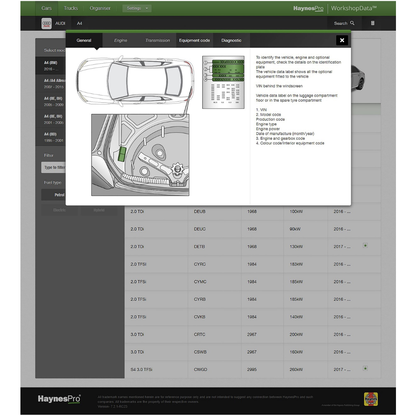Click the green dot icon on the 130kW row

[x=365, y=245]
